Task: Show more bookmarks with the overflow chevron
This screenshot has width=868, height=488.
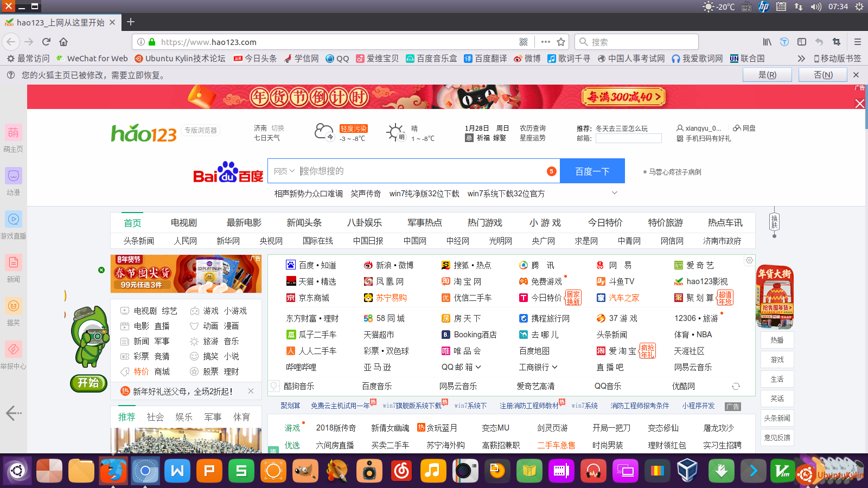Action: [x=801, y=59]
